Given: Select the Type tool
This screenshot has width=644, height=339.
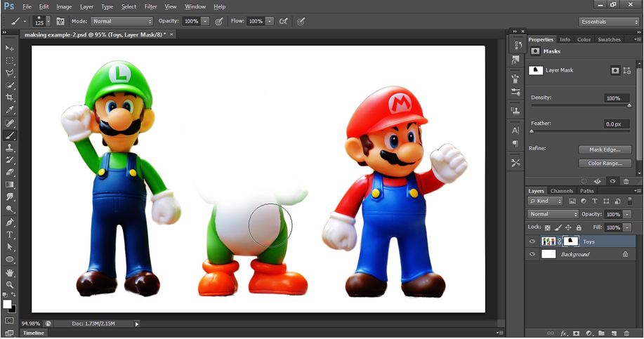Looking at the screenshot, I should pyautogui.click(x=9, y=234).
